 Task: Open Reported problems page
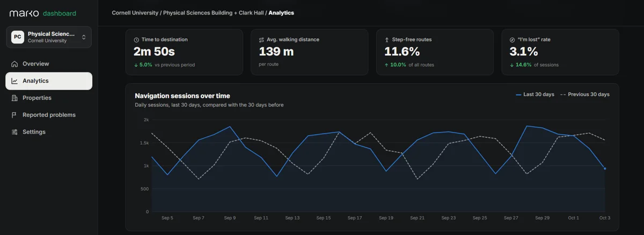tap(49, 115)
